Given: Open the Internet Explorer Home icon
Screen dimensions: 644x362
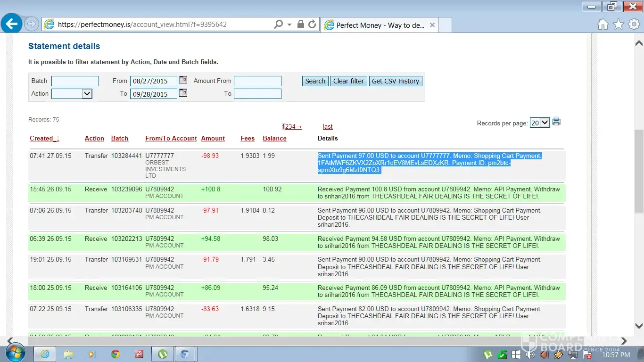Looking at the screenshot, I should (x=603, y=25).
